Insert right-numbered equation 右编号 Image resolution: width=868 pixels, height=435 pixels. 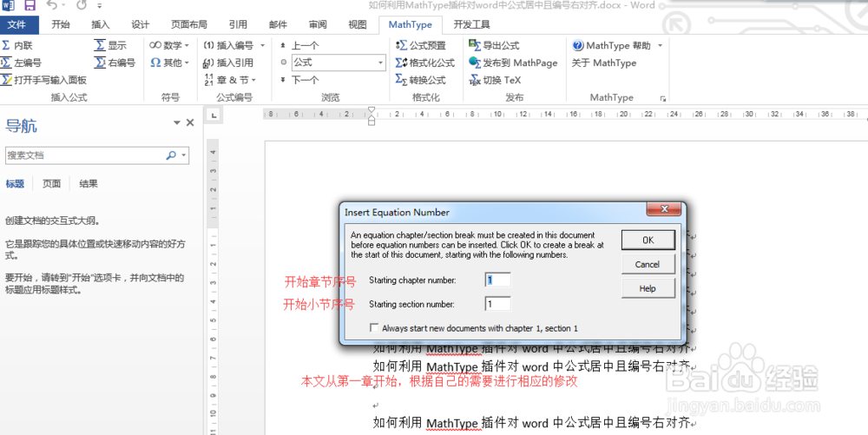[x=115, y=63]
